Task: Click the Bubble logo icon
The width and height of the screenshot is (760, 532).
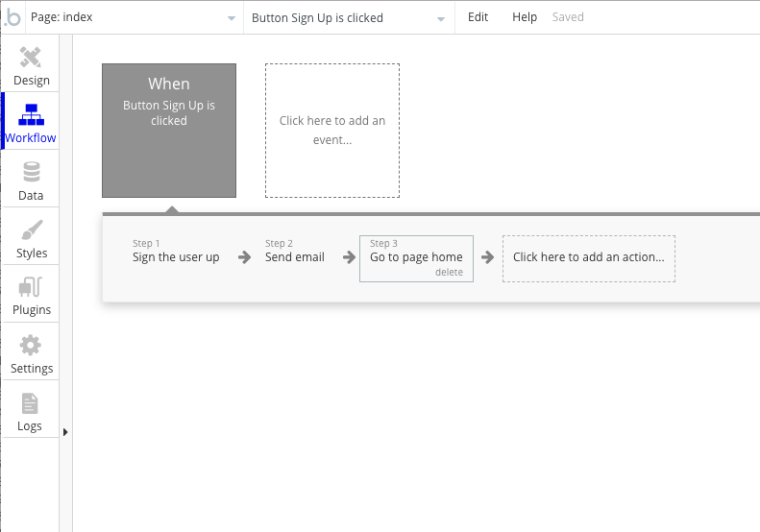Action: tap(12, 18)
